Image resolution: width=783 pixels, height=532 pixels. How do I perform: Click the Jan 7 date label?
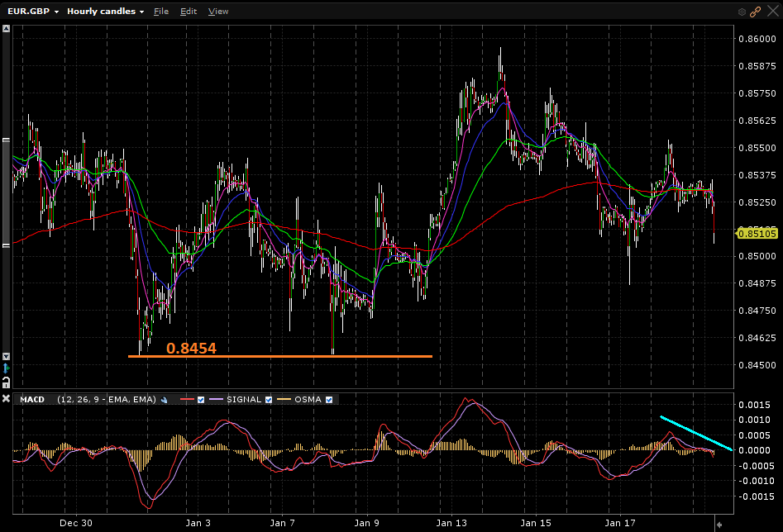click(283, 523)
